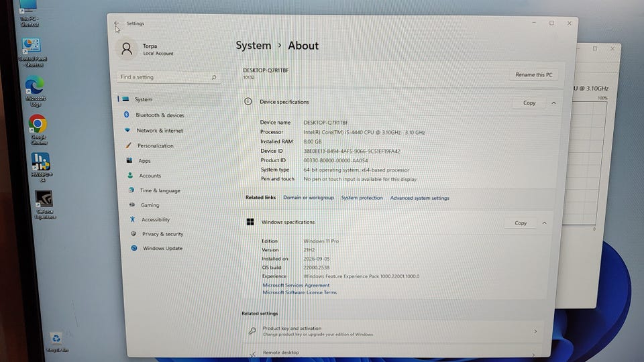
Task: Click the Gaming controller icon
Action: [132, 205]
